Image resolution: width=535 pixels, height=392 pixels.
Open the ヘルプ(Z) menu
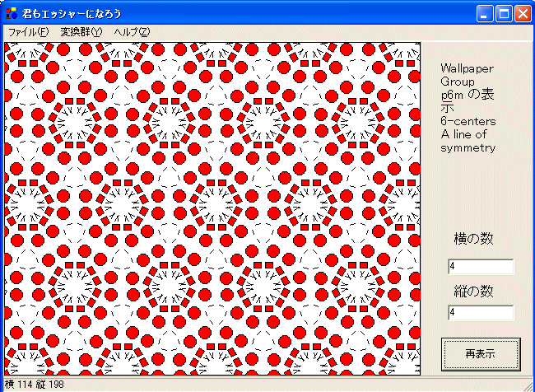click(x=132, y=32)
